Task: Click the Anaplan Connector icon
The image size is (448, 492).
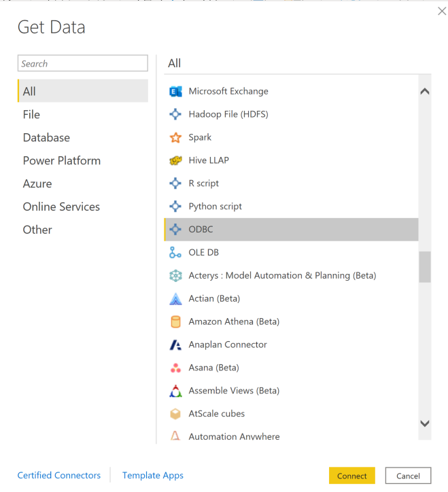Action: point(175,345)
